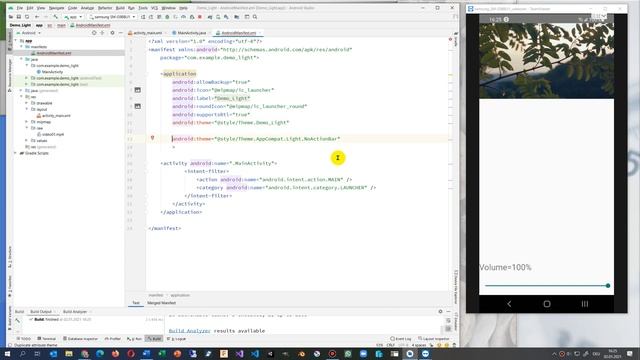Tap the recent apps button in phone window
640x360 pixels.
click(x=585, y=304)
